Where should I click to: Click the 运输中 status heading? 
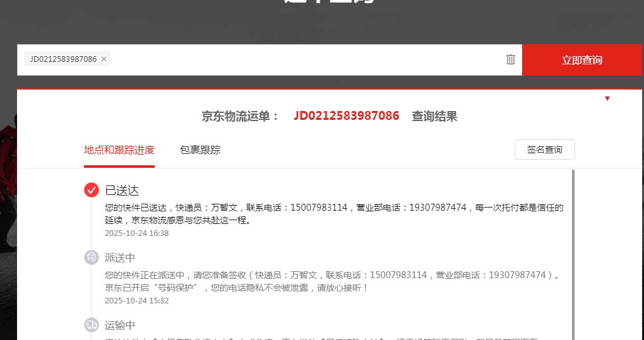pyautogui.click(x=120, y=325)
